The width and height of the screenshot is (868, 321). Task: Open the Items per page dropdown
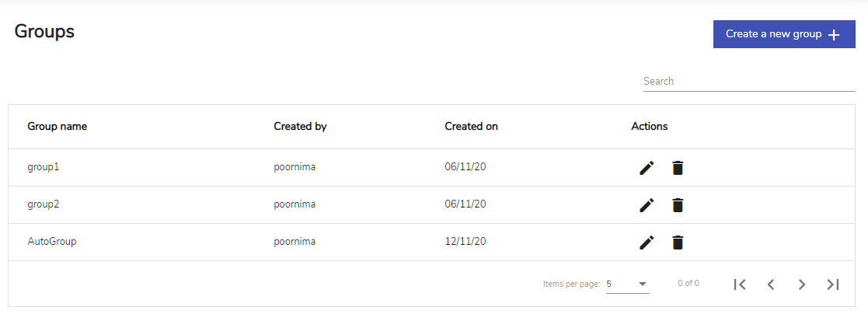(628, 284)
